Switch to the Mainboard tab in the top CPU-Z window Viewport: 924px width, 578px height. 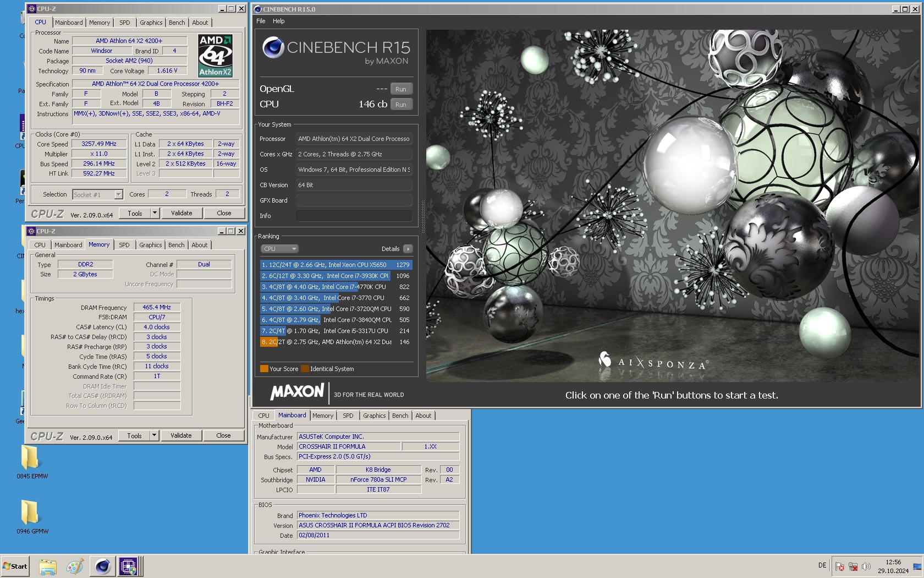pos(69,23)
